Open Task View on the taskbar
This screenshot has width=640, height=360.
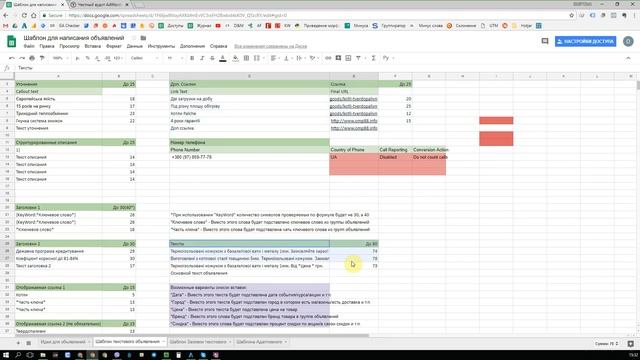pos(30,355)
